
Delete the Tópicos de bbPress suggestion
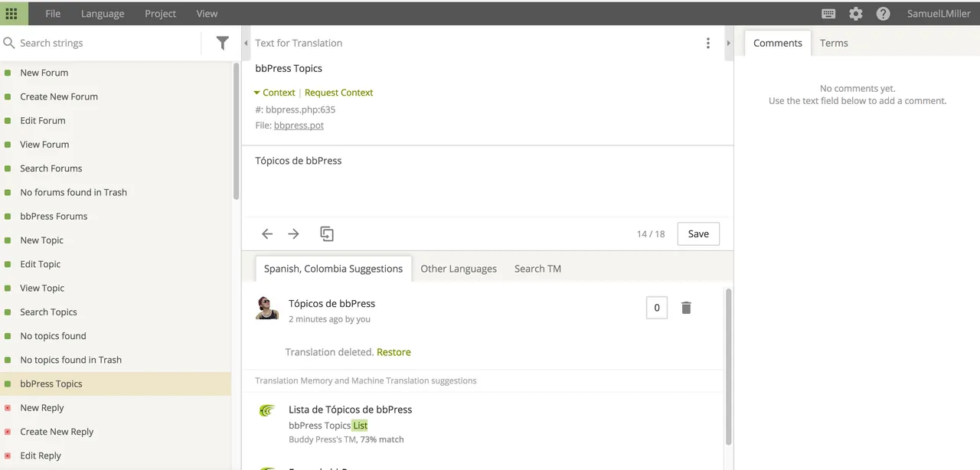click(x=686, y=308)
